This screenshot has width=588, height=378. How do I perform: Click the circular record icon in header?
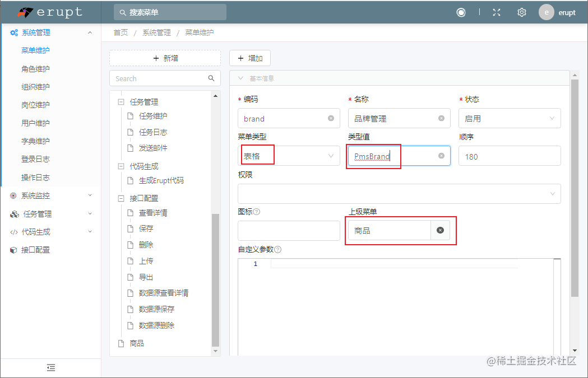click(461, 12)
